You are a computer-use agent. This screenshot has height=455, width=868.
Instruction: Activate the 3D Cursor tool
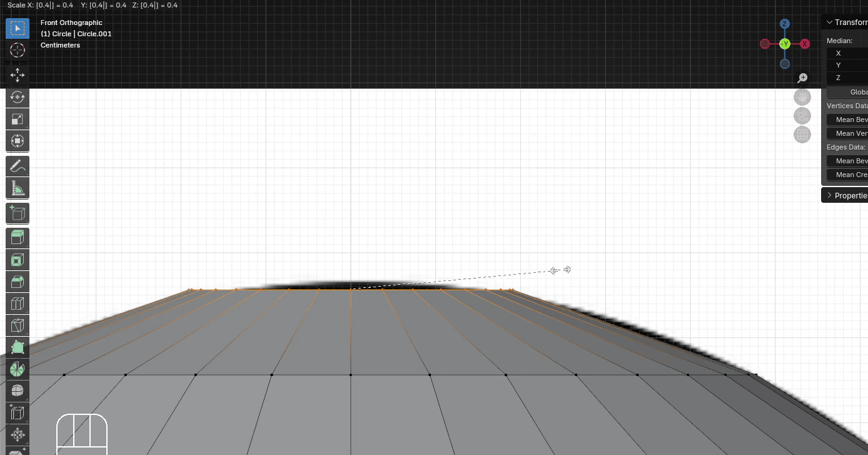point(18,51)
